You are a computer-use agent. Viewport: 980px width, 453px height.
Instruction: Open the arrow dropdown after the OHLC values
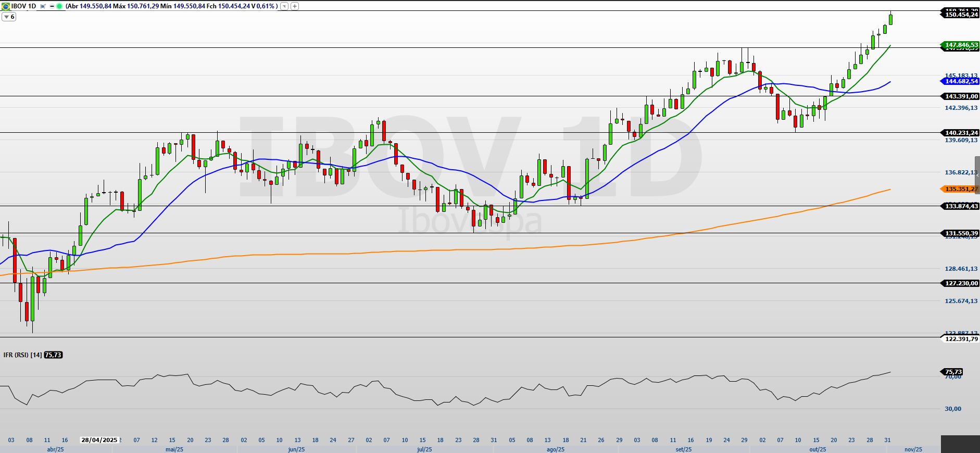pyautogui.click(x=284, y=6)
